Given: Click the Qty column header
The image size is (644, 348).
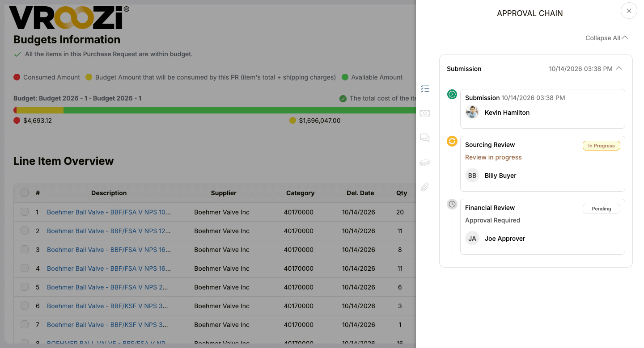Looking at the screenshot, I should click(x=402, y=193).
